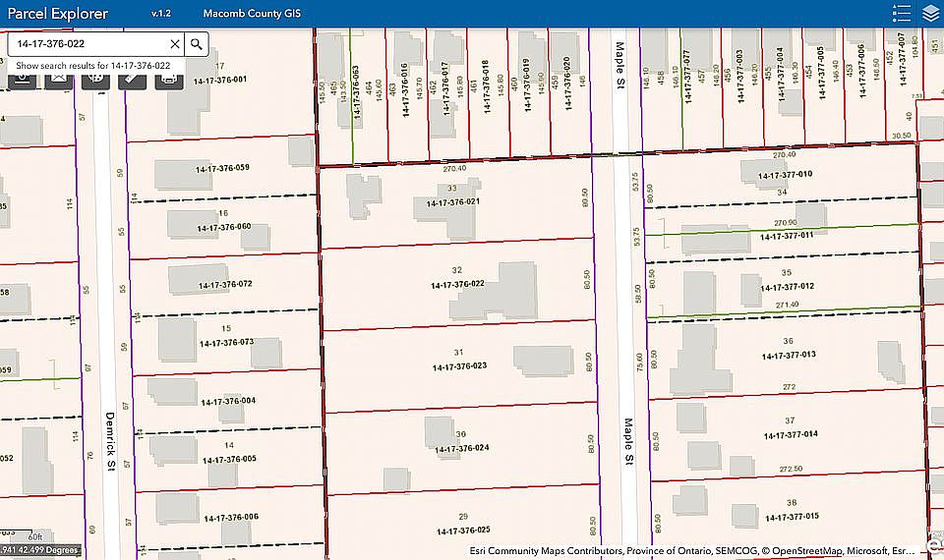
Task: Select parcel label 14-17-377-012
Action: click(x=788, y=287)
